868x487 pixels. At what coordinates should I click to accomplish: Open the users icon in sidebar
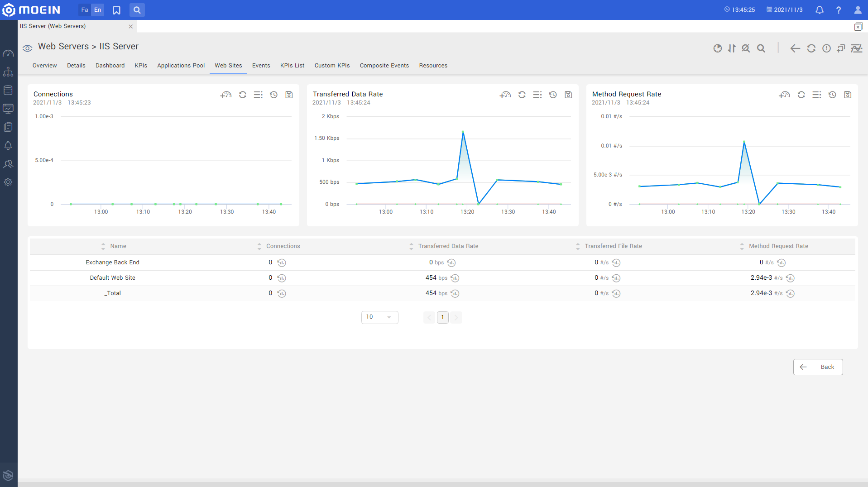click(x=8, y=164)
